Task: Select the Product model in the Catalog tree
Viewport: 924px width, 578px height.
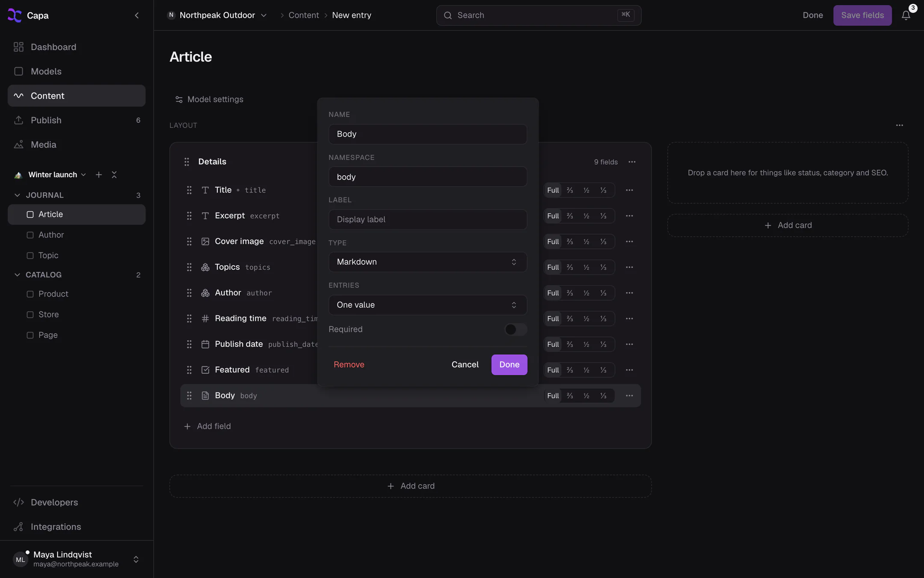Action: tap(77, 294)
